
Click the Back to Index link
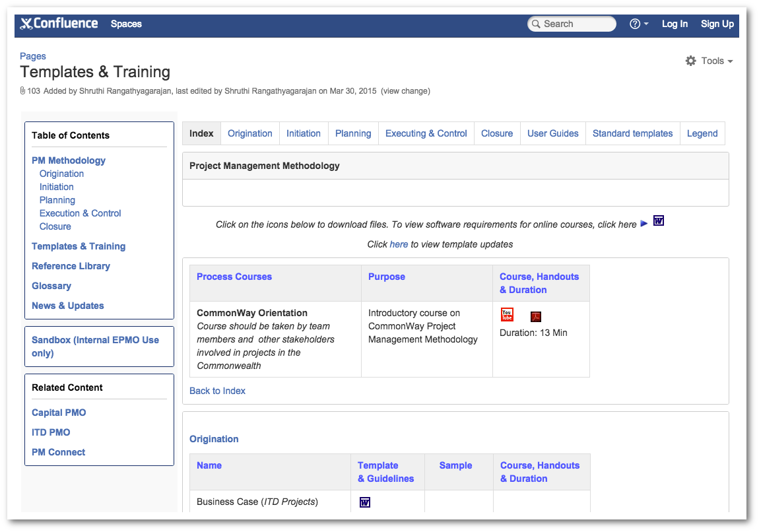(x=217, y=391)
